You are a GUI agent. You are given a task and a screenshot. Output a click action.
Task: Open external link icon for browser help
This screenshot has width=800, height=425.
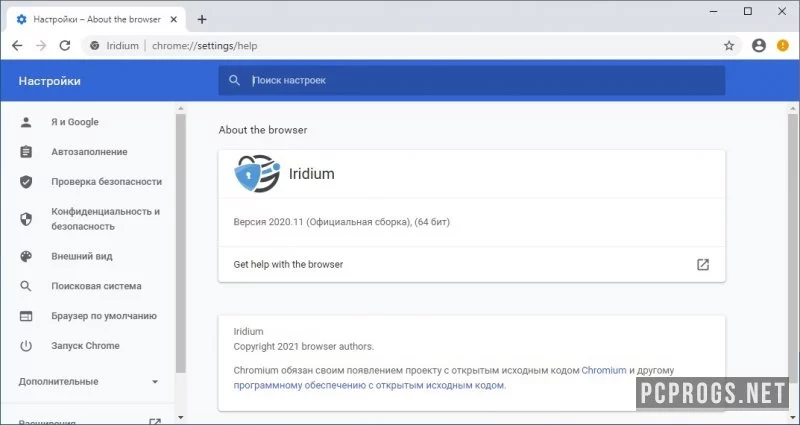point(703,264)
